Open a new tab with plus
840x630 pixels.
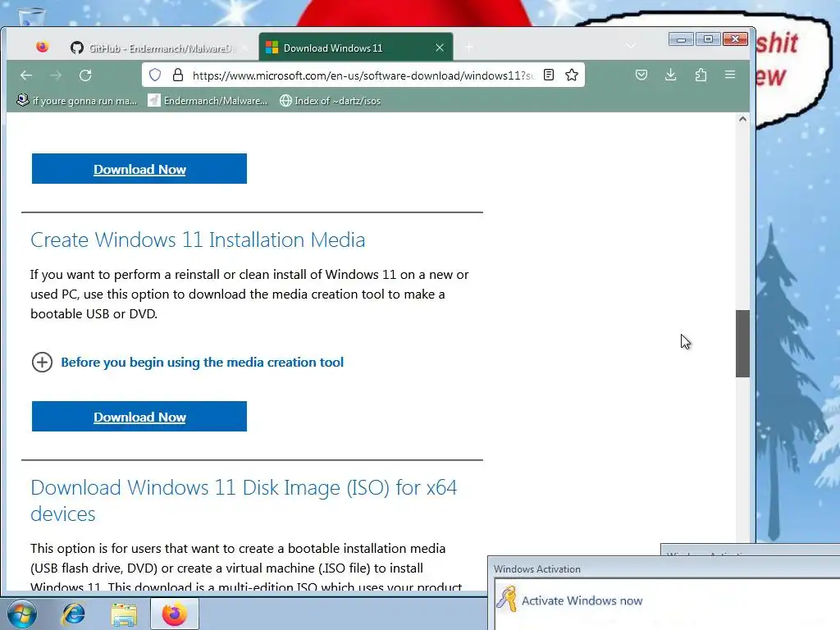[468, 48]
